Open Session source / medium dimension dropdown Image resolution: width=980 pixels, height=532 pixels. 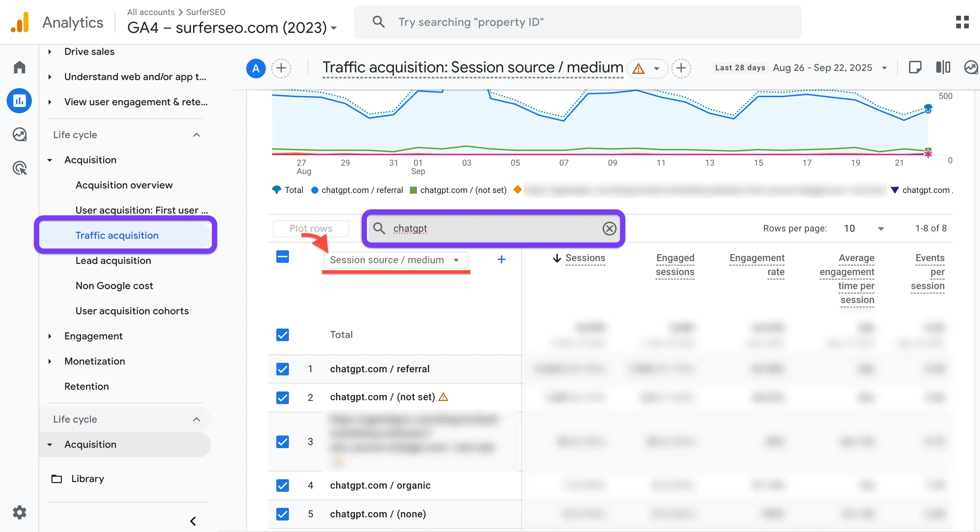(396, 260)
